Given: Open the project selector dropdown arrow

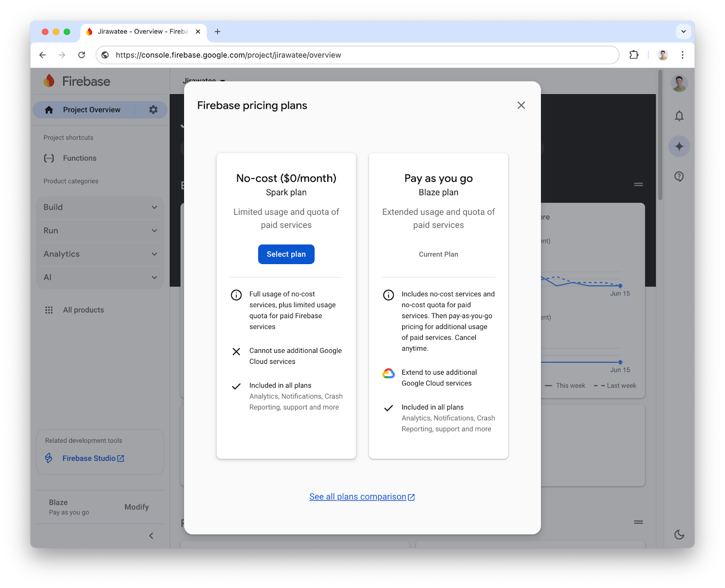Looking at the screenshot, I should [x=222, y=81].
